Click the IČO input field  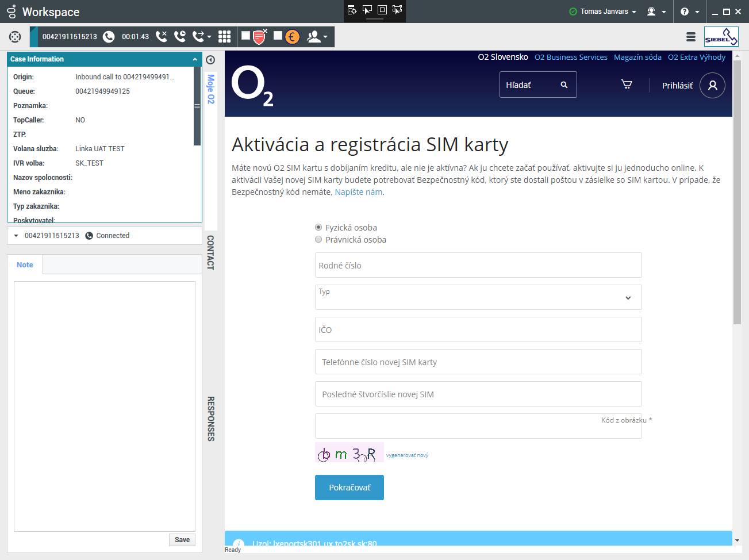(478, 329)
